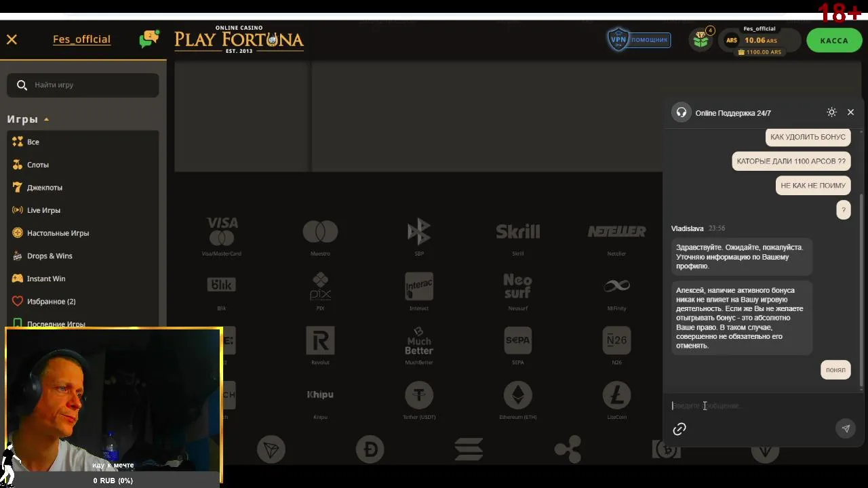Click the Visa/MasterCard payment icon
The width and height of the screenshot is (868, 488).
coord(222,231)
